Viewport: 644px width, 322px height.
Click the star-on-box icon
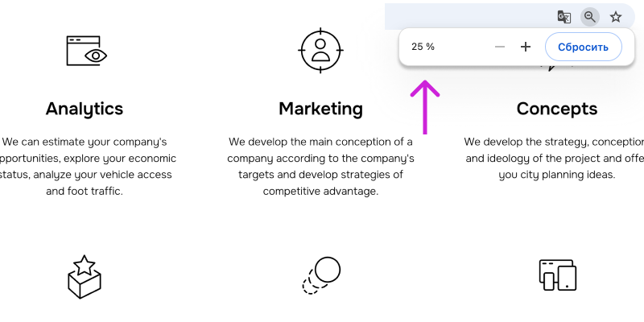point(85,276)
